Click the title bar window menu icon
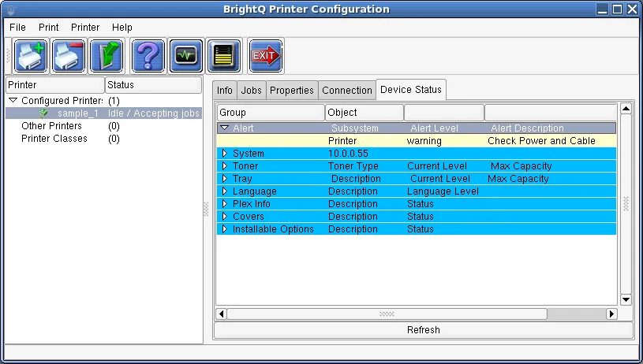The image size is (643, 364). pos(11,9)
